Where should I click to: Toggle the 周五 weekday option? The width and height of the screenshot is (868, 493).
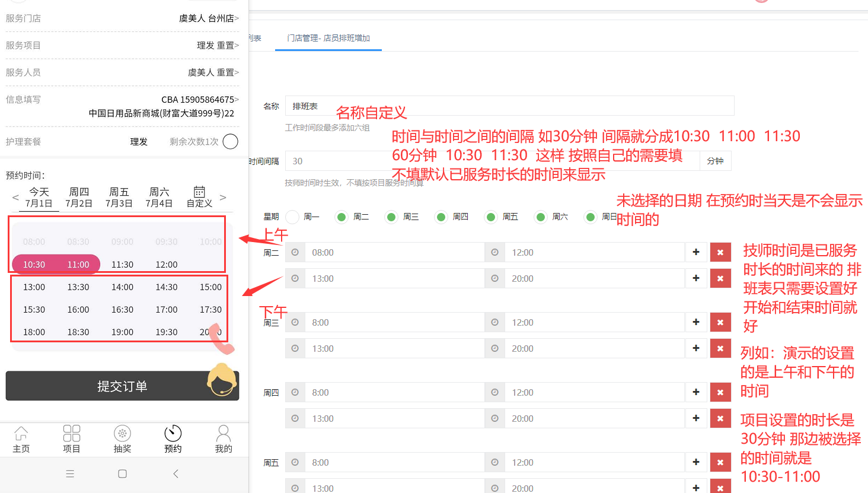pos(491,217)
